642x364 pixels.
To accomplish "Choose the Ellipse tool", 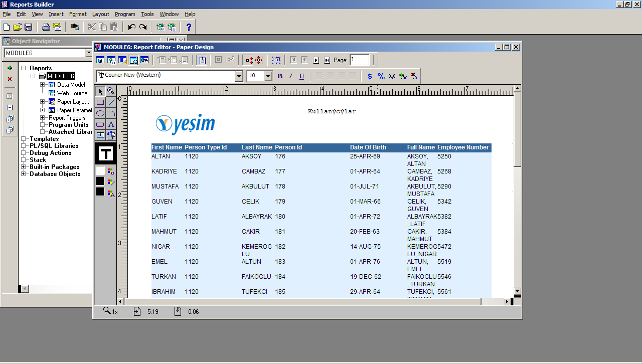I will point(100,113).
